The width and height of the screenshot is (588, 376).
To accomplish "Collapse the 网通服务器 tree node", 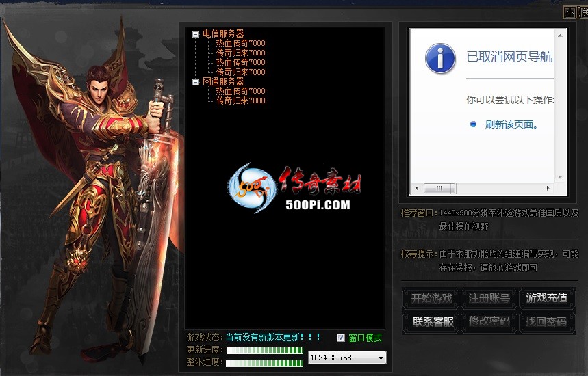I will point(195,83).
